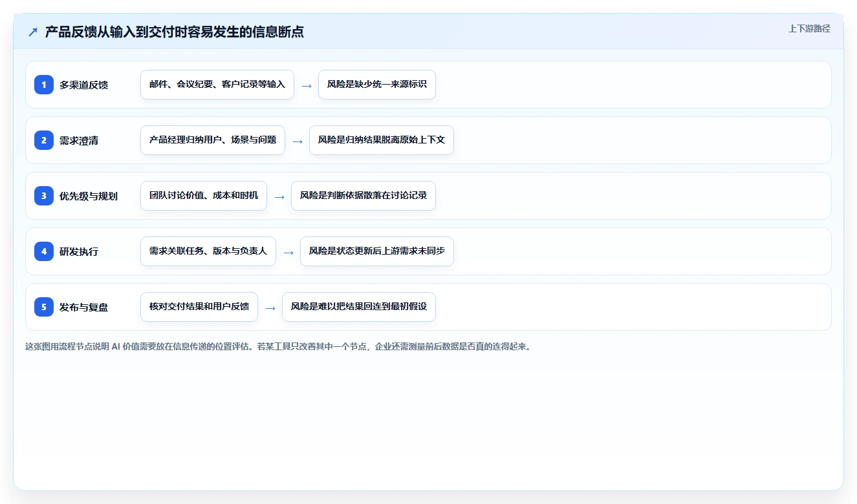The height and width of the screenshot is (504, 857).
Task: Open the 邮件、会议纪要、客户记录等输入 chip
Action: tap(217, 85)
